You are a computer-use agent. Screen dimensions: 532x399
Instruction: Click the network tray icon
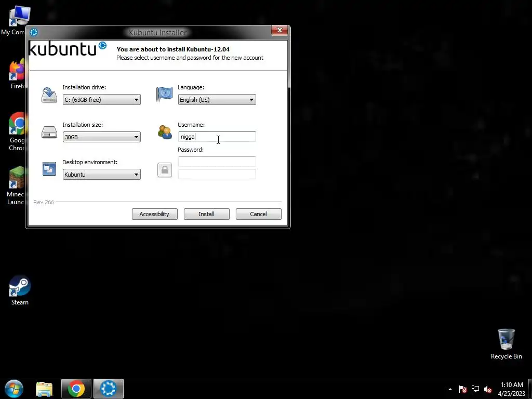click(x=475, y=389)
